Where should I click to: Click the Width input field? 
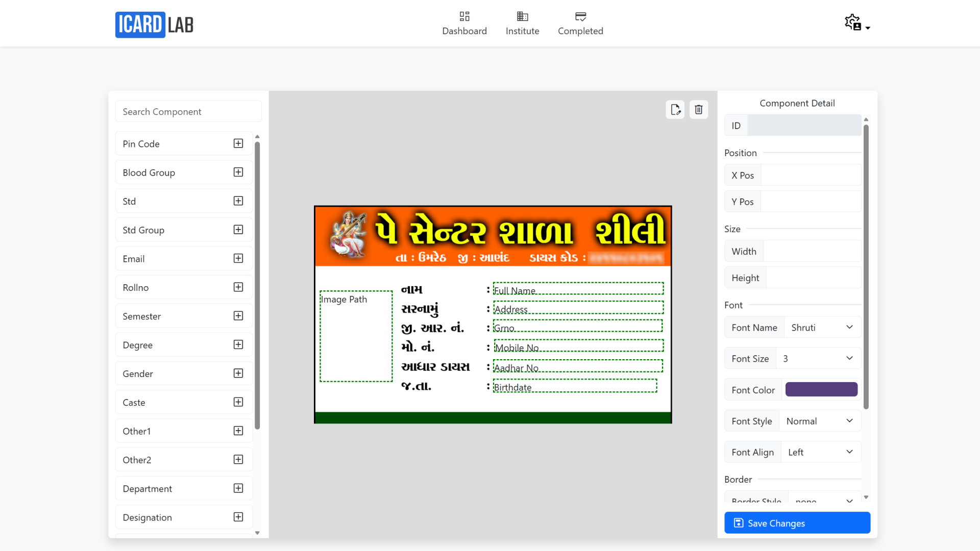(812, 251)
